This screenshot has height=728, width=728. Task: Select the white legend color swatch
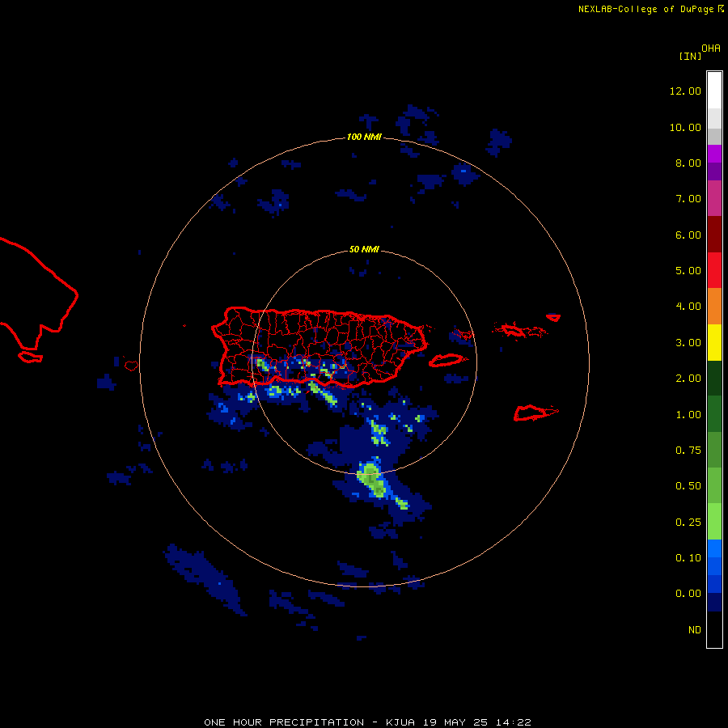coord(714,91)
